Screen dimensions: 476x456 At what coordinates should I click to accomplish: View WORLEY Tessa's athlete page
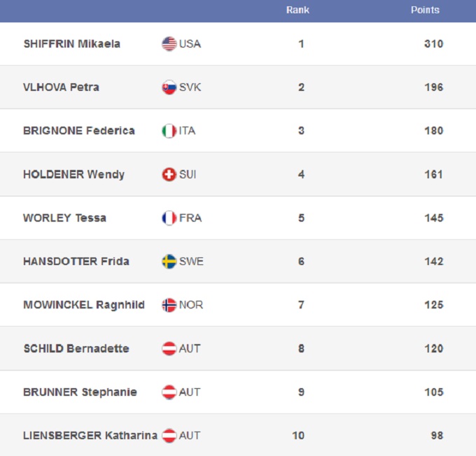64,218
